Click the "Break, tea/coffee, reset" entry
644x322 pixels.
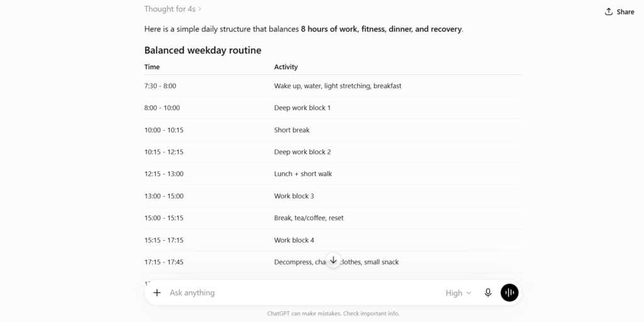point(309,218)
